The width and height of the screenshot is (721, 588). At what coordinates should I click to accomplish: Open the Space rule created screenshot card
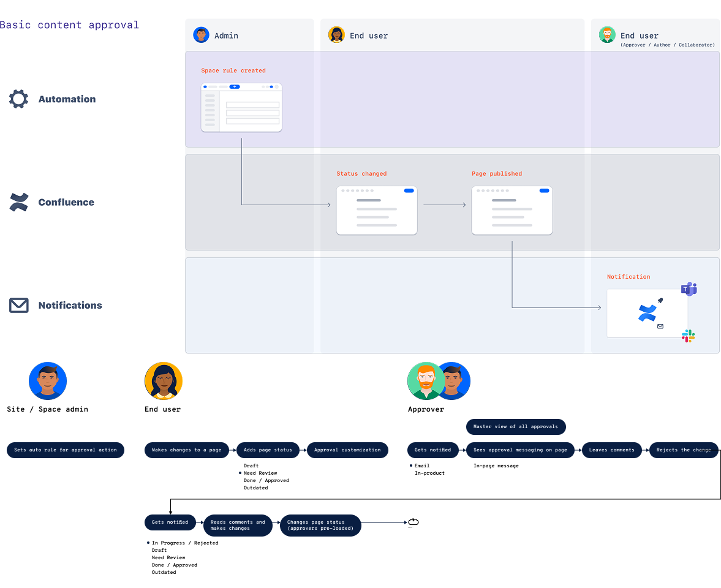[x=241, y=108]
